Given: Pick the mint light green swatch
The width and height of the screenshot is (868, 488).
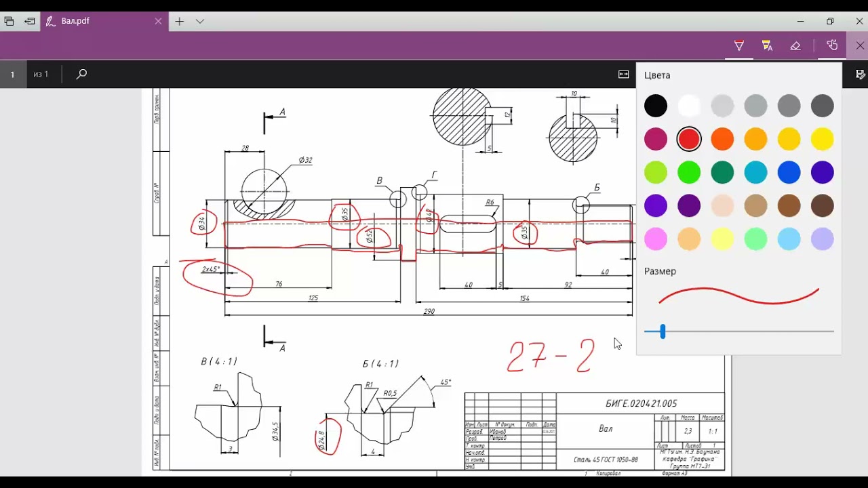Looking at the screenshot, I should pyautogui.click(x=755, y=239).
